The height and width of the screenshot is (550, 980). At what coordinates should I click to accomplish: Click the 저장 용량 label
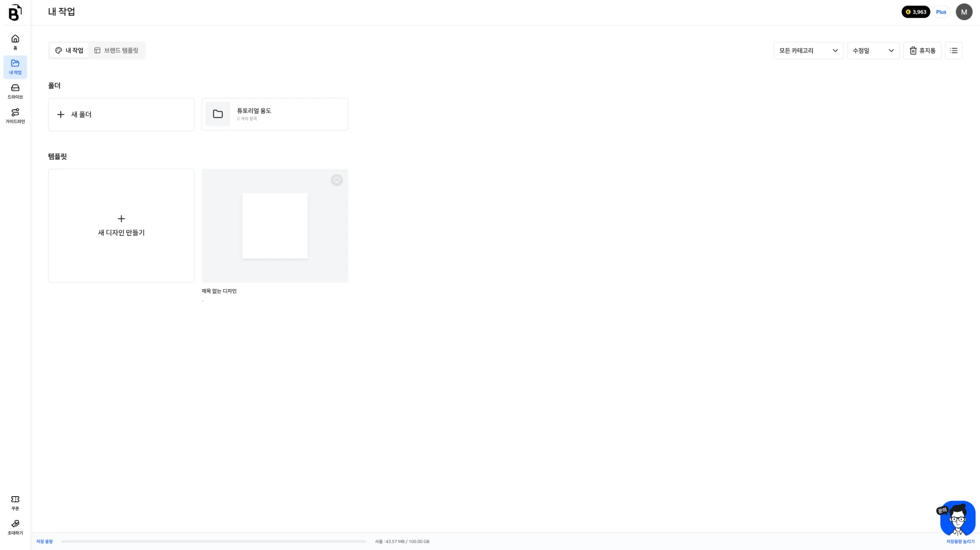pyautogui.click(x=45, y=542)
